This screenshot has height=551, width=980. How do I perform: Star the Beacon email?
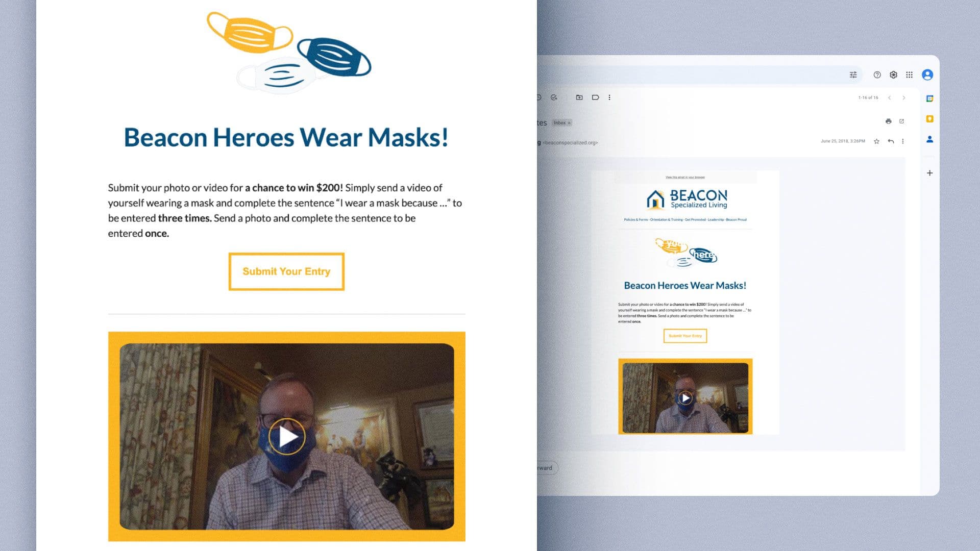[876, 141]
